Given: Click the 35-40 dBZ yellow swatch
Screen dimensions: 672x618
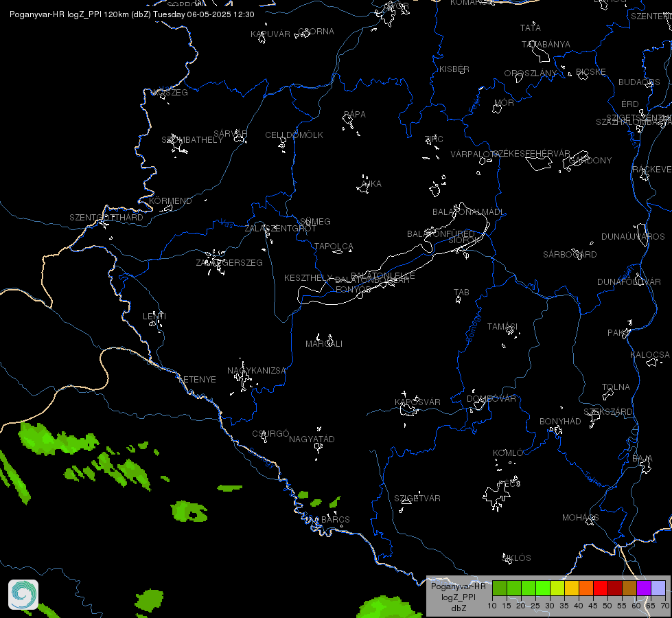Looking at the screenshot, I should pos(572,588).
